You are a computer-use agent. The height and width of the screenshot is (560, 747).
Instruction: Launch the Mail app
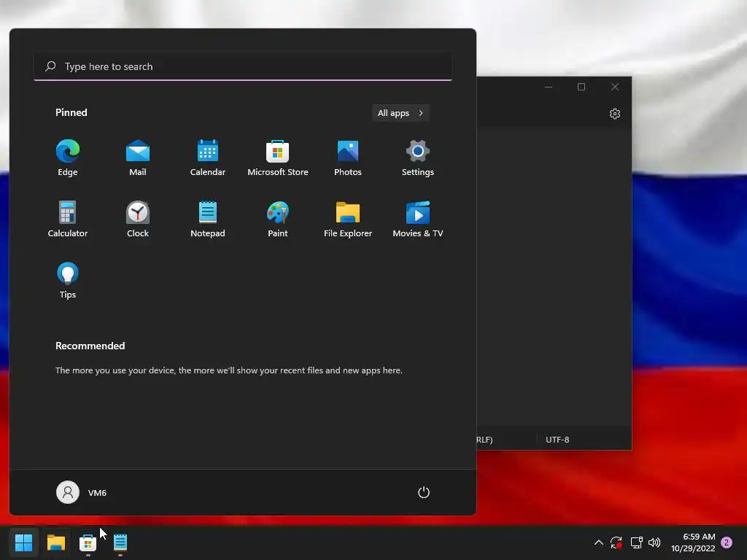pos(138,158)
